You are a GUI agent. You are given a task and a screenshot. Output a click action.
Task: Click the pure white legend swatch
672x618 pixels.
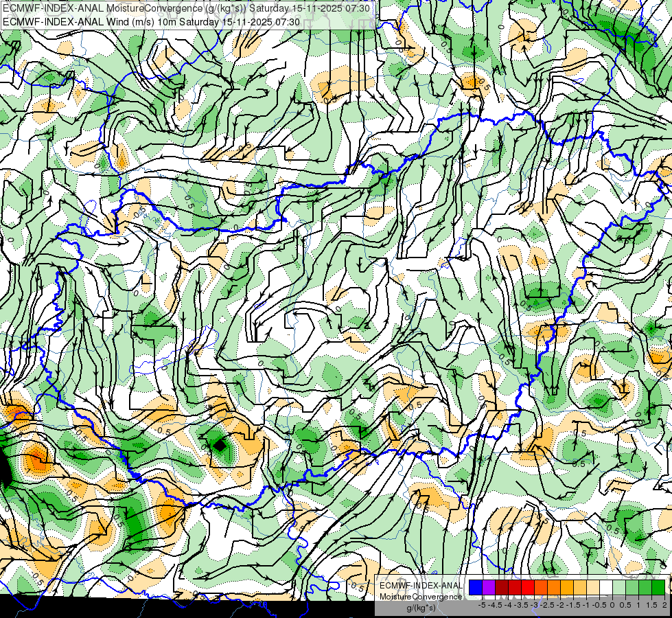click(606, 587)
